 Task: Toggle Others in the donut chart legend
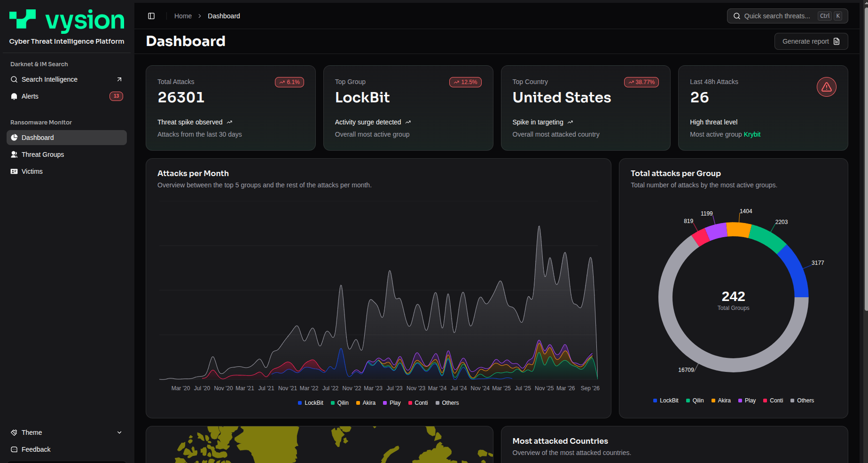click(x=802, y=401)
